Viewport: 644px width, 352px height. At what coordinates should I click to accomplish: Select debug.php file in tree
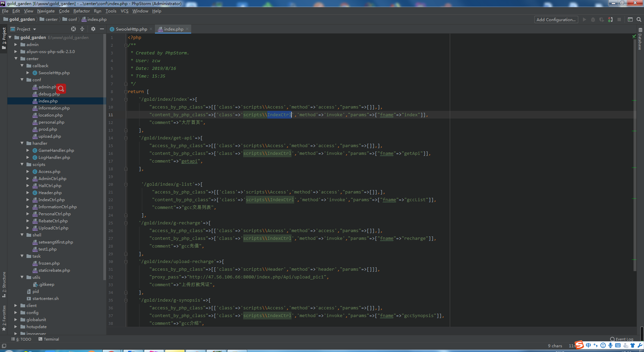pos(49,94)
